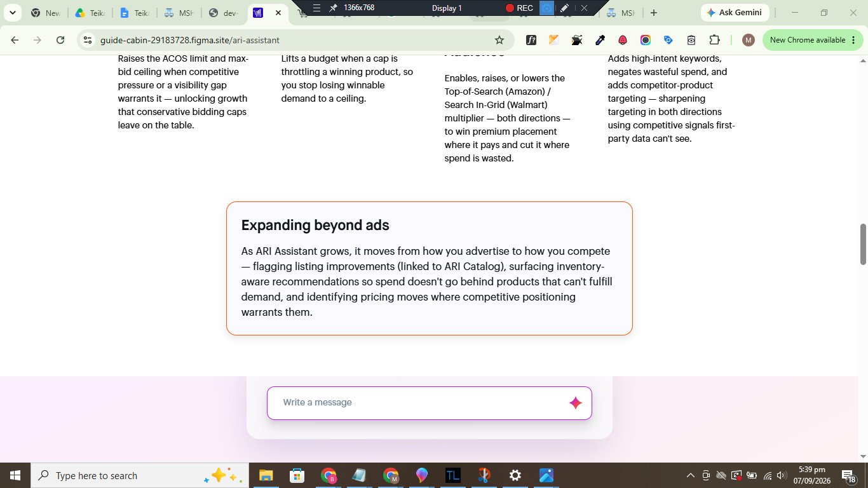Click the 'Expanding beyond ads' heading

(315, 225)
